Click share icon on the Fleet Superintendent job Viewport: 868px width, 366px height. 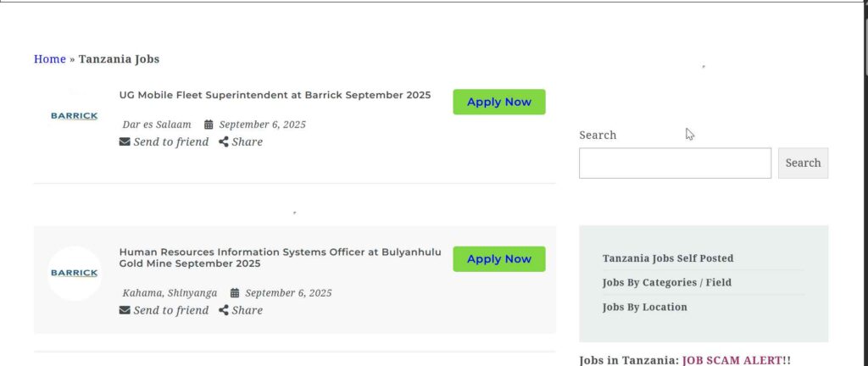224,142
